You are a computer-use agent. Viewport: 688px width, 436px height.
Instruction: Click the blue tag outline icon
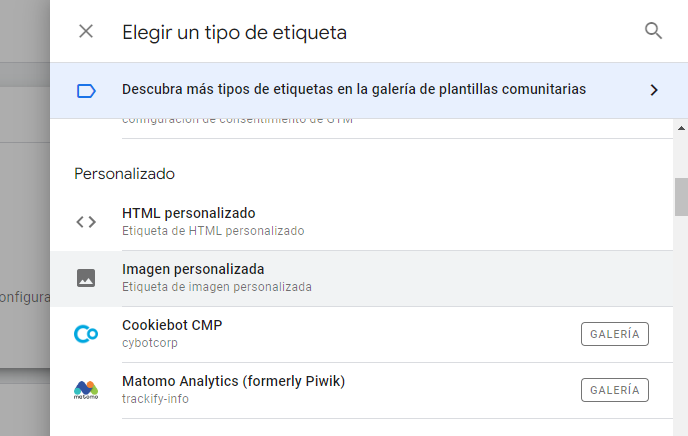point(86,91)
